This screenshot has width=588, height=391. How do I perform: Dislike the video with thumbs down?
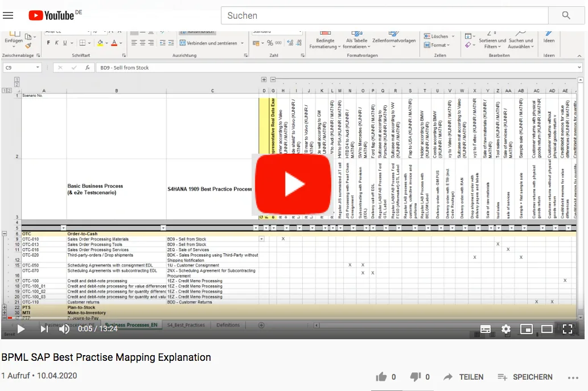point(415,377)
